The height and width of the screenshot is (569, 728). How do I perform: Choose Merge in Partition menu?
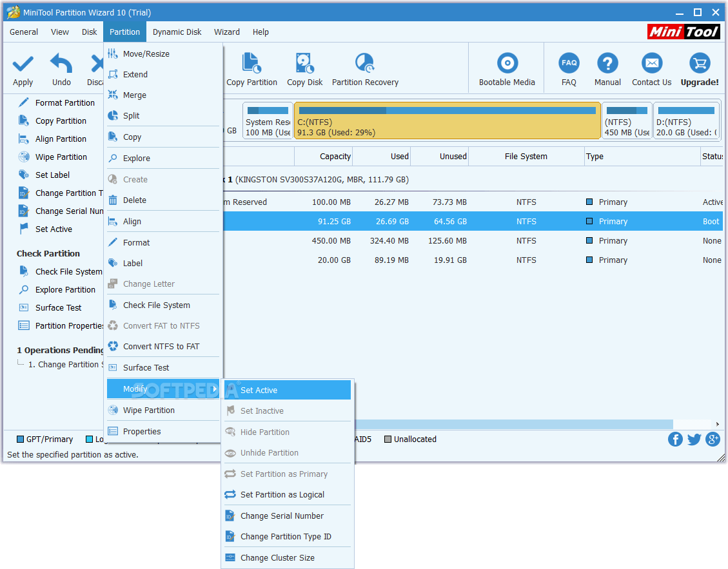click(163, 95)
